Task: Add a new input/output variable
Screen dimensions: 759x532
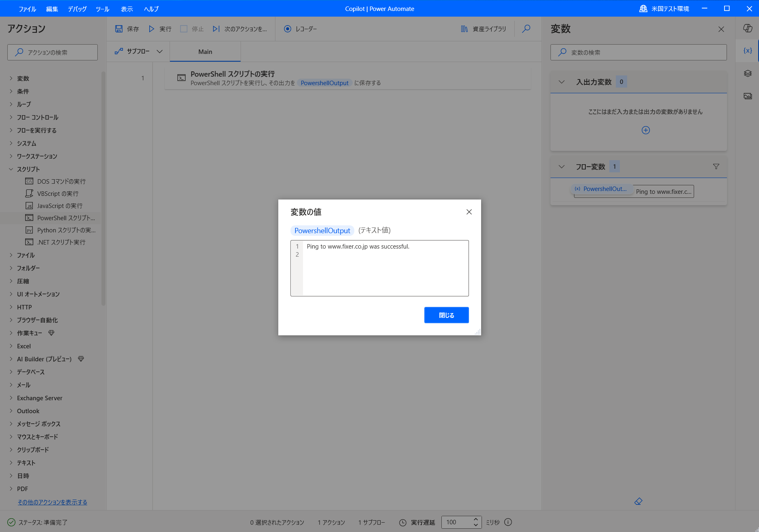Action: click(645, 130)
